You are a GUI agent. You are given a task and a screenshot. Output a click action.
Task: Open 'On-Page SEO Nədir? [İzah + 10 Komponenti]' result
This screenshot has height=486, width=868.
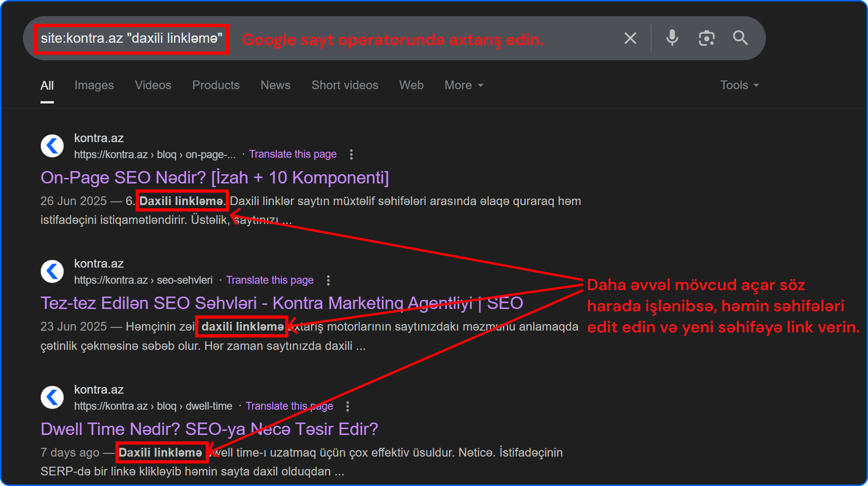[x=215, y=178]
